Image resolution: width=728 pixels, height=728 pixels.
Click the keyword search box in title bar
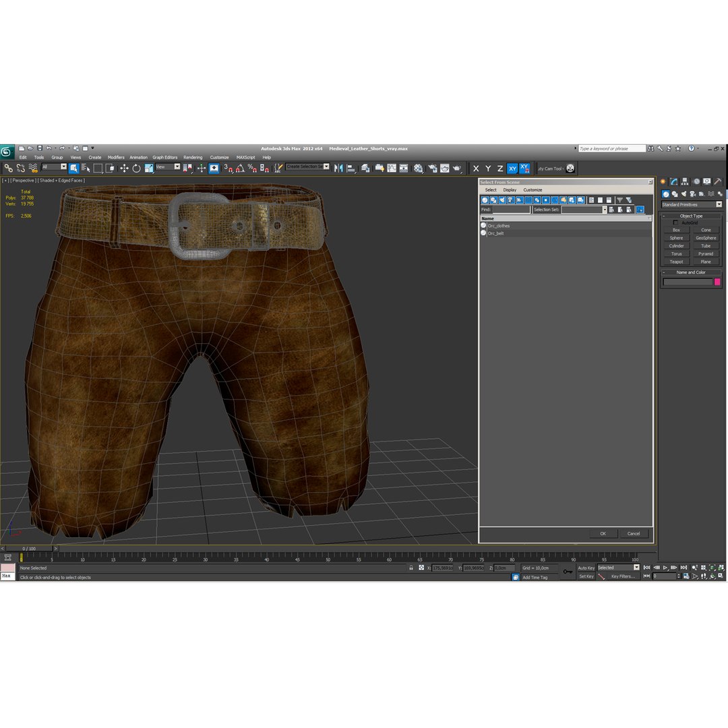(611, 148)
